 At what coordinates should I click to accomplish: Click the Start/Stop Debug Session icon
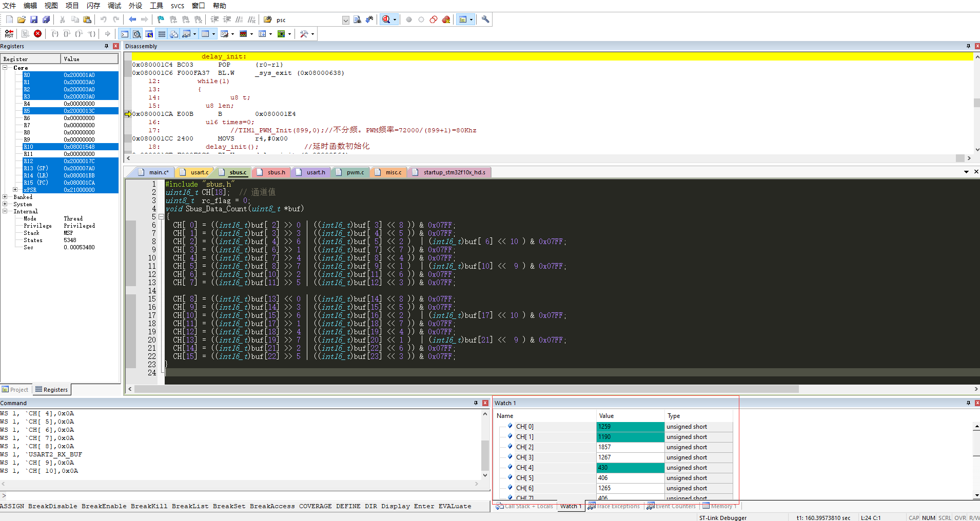pyautogui.click(x=386, y=19)
